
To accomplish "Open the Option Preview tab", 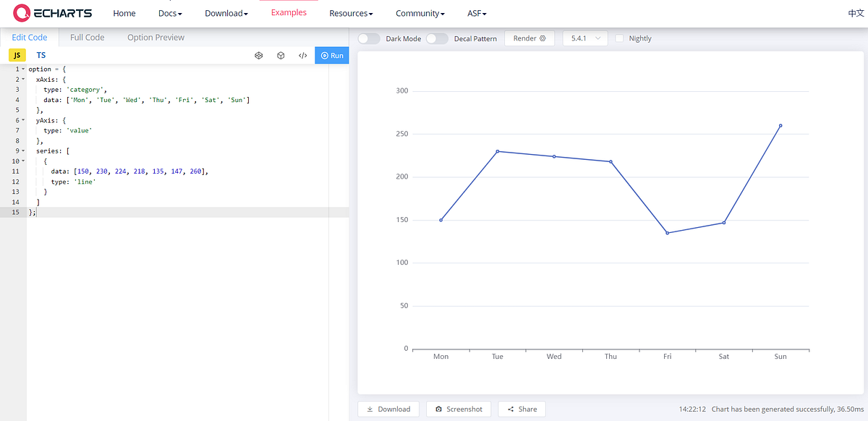I will tap(156, 37).
